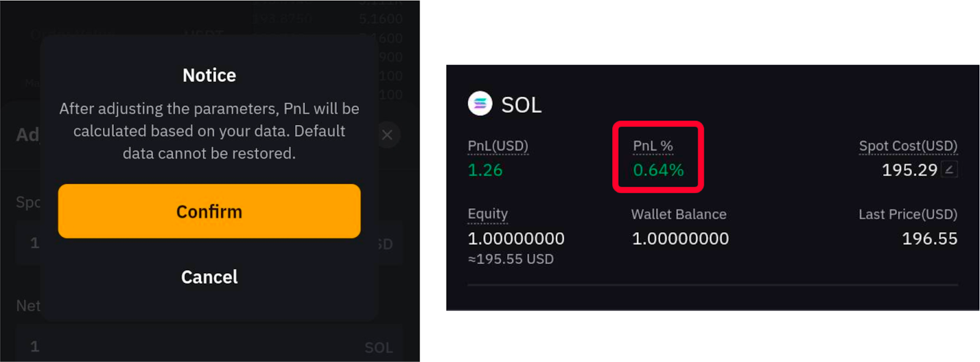
Task: Focus the dimmed Spot cost input field
Action: (x=209, y=243)
